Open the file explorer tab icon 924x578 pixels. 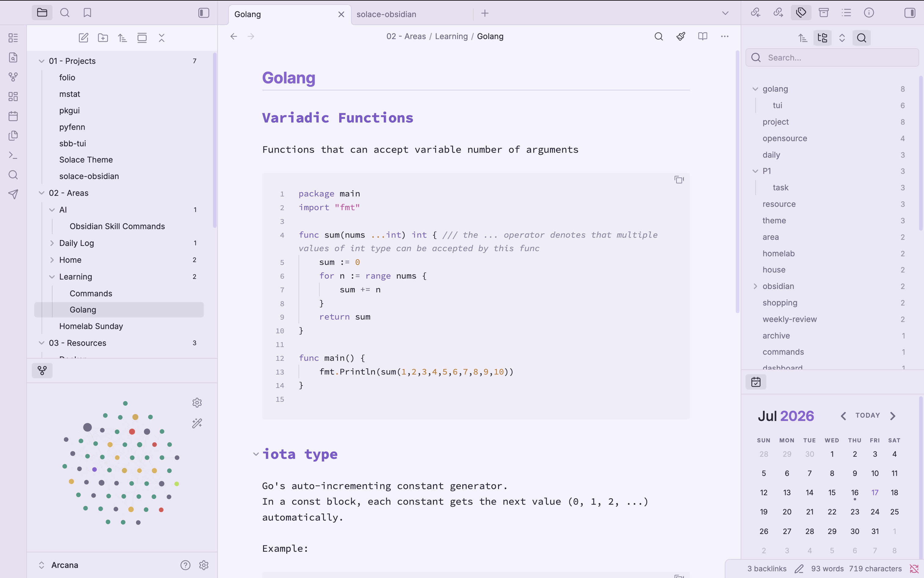tap(42, 13)
